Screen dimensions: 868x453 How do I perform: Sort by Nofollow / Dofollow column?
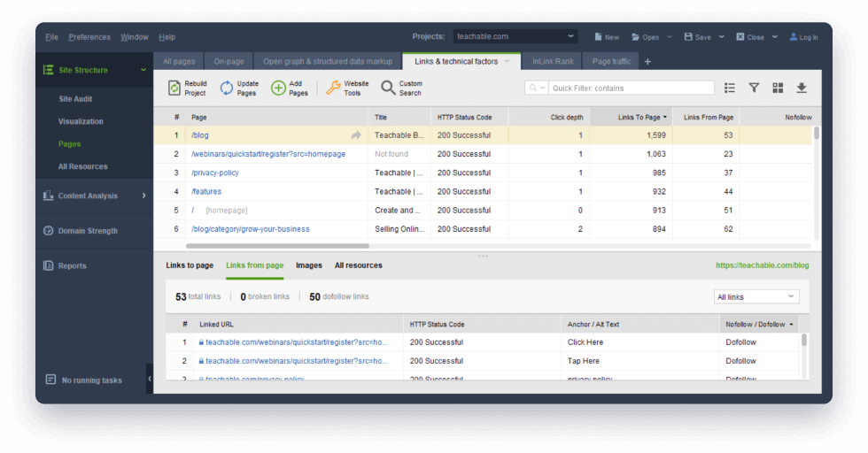tap(759, 324)
